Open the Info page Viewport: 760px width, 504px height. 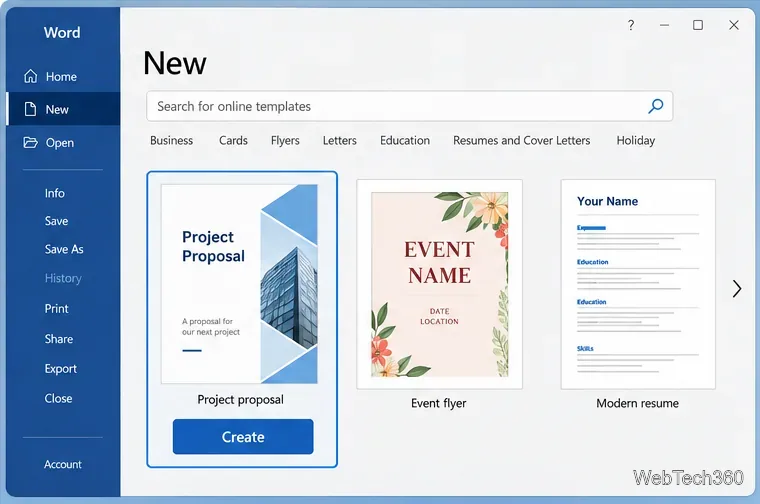point(55,193)
